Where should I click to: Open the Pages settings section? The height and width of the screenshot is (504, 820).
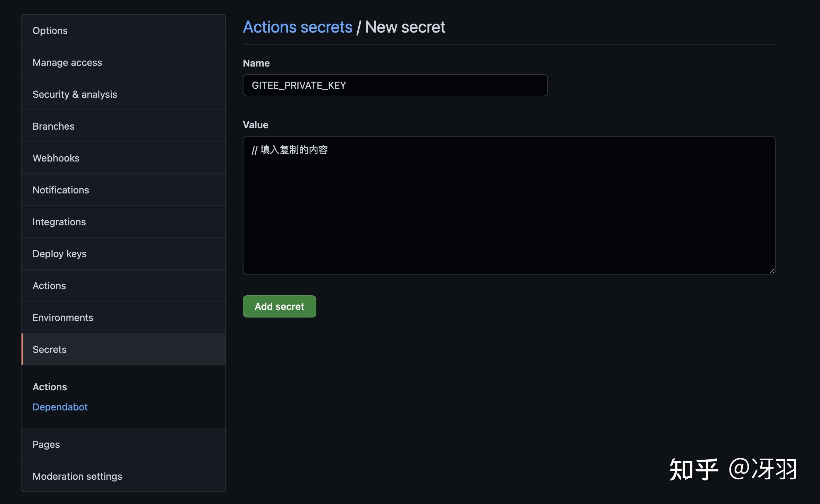click(x=46, y=444)
